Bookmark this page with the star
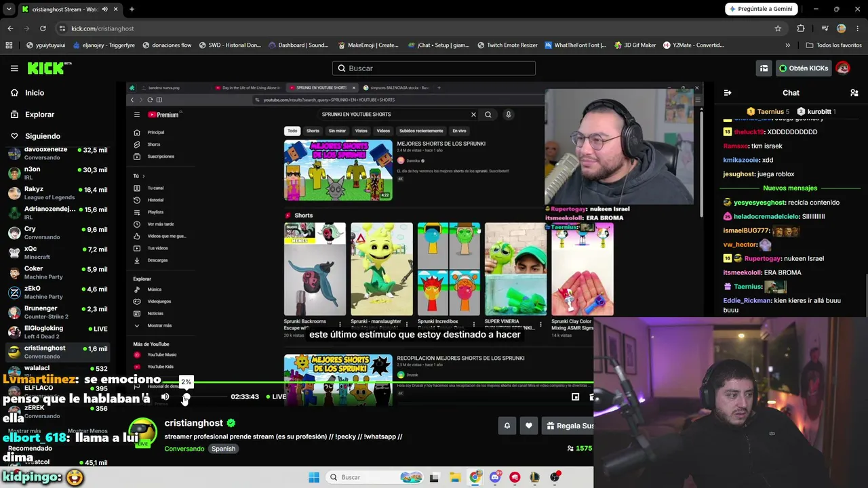Viewport: 868px width, 488px height. point(778,28)
